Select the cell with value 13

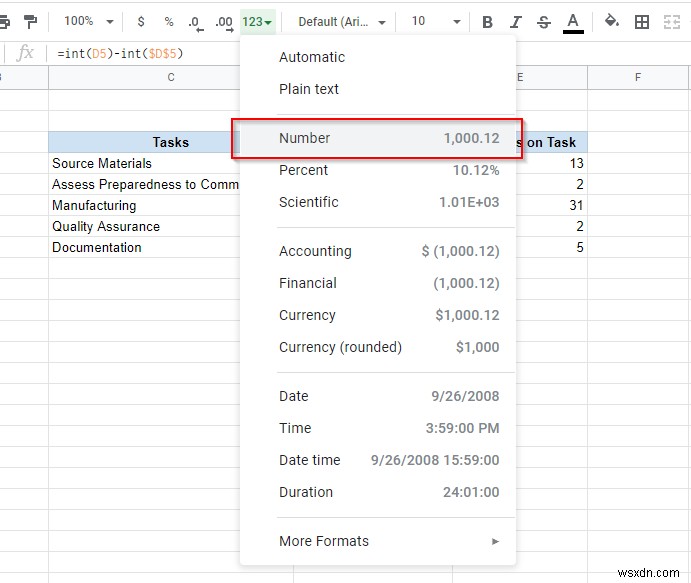click(551, 163)
